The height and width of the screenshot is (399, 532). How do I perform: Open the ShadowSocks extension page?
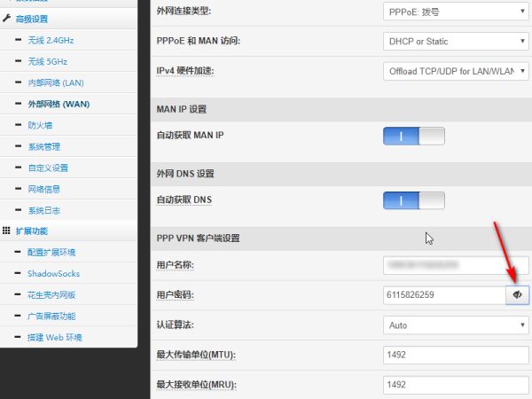click(x=53, y=273)
